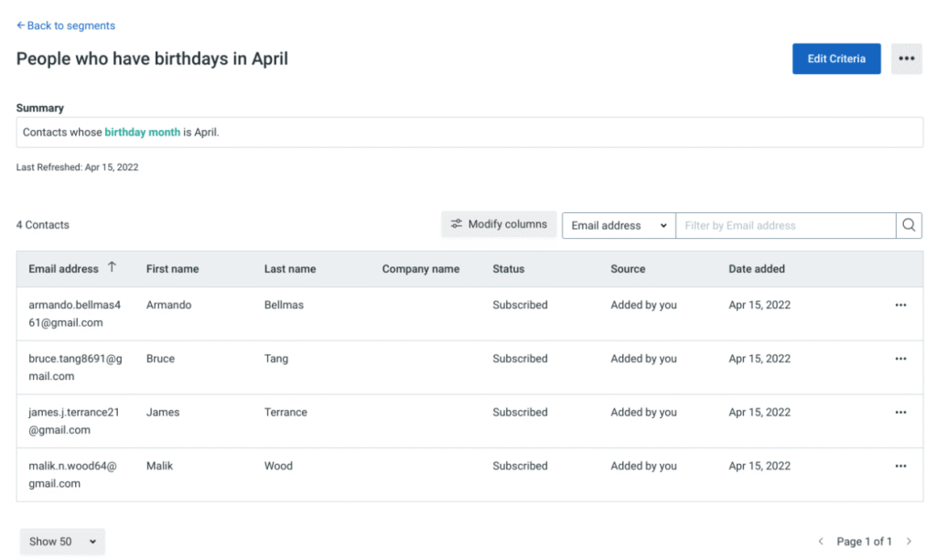The image size is (937, 560).
Task: Click the search magnifier icon
Action: pos(909,225)
